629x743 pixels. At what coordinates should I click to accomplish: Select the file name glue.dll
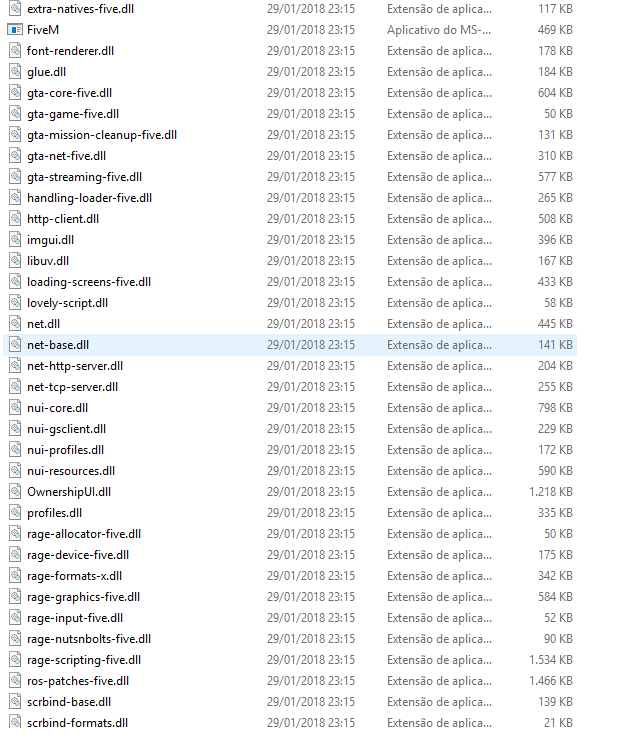(x=46, y=72)
